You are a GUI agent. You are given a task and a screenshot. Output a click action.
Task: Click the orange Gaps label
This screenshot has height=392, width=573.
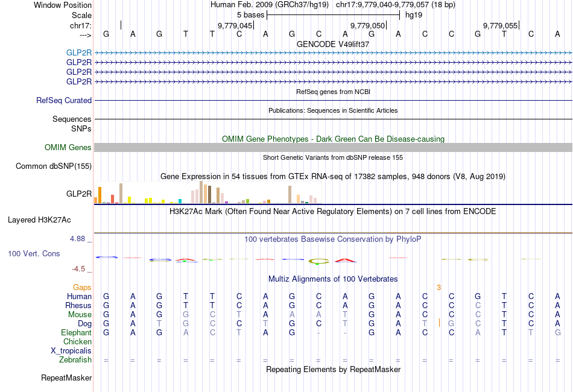pos(82,288)
